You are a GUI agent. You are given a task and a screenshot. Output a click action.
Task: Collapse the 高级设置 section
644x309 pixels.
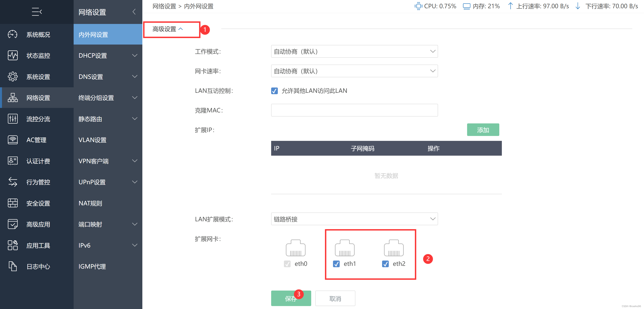168,29
